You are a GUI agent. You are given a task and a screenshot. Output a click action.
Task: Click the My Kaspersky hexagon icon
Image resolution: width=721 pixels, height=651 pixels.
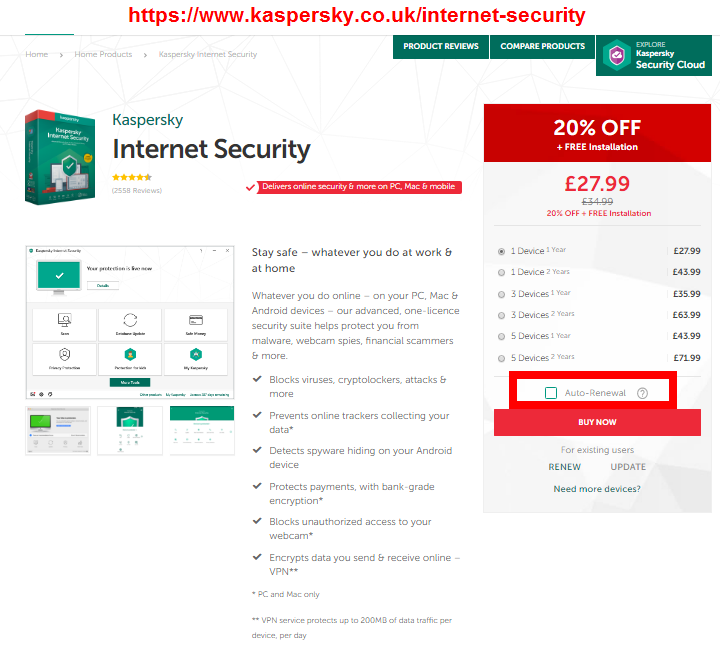click(x=195, y=354)
